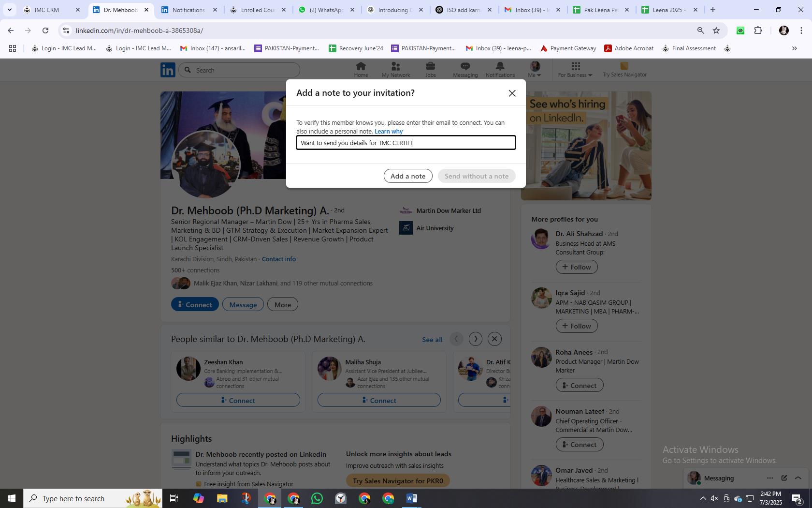812x508 pixels.
Task: Open My Network icon
Action: click(395, 70)
